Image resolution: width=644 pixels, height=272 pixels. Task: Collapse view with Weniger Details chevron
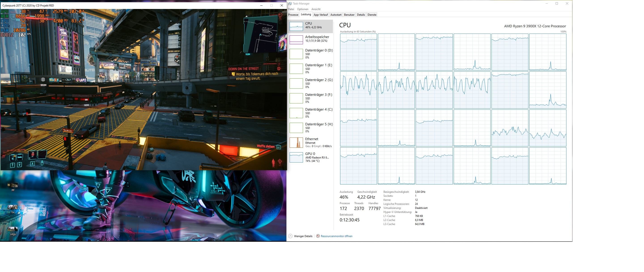pos(290,236)
